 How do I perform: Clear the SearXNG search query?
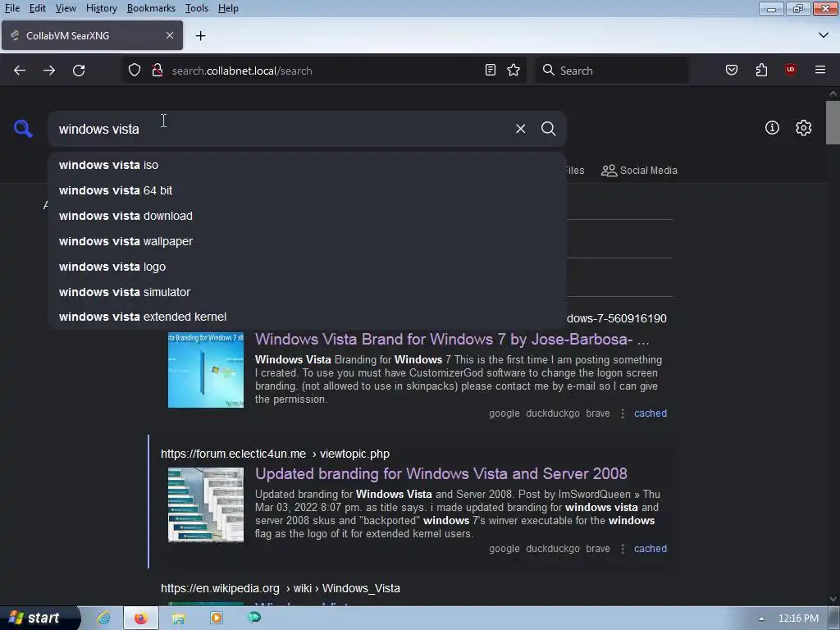(x=521, y=129)
